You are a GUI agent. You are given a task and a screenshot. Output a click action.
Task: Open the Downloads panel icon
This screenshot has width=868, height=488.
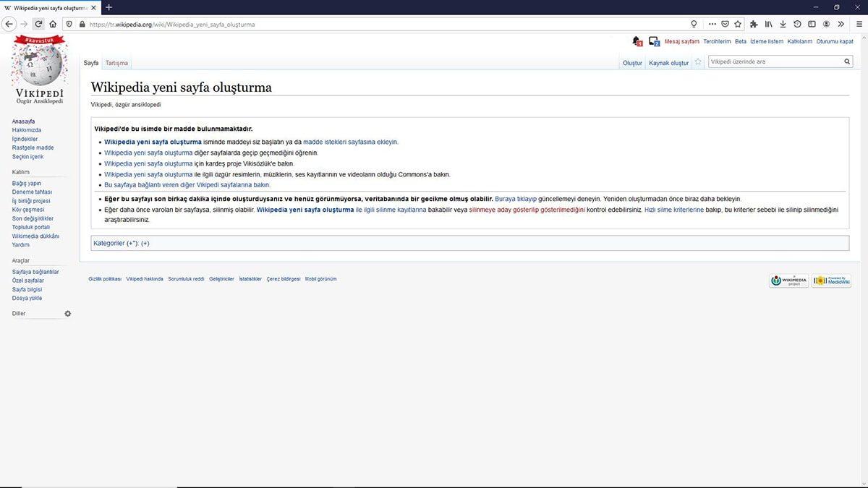point(783,24)
